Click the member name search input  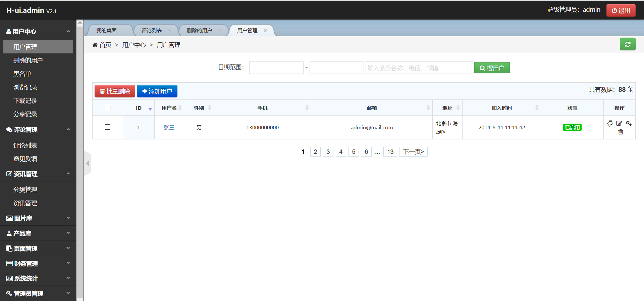[420, 68]
